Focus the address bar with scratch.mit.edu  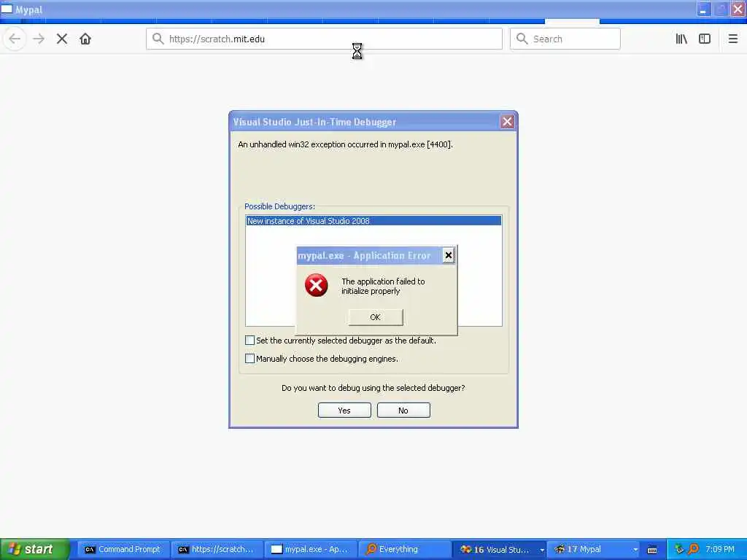pos(324,39)
